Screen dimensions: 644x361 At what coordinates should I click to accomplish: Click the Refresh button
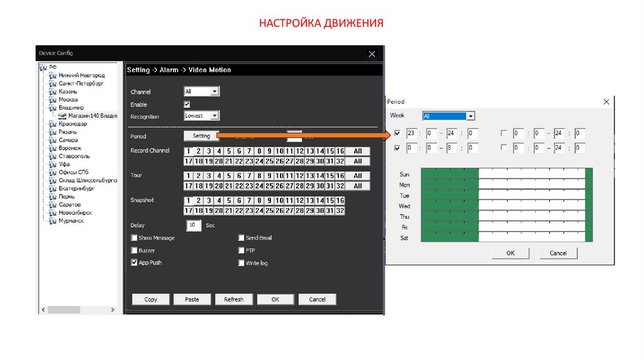(x=234, y=299)
